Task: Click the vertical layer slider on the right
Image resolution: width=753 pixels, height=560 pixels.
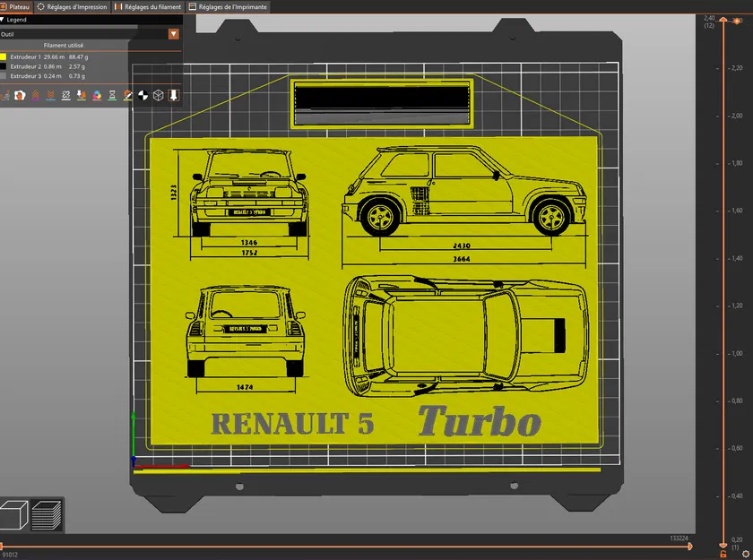Action: coord(723,269)
